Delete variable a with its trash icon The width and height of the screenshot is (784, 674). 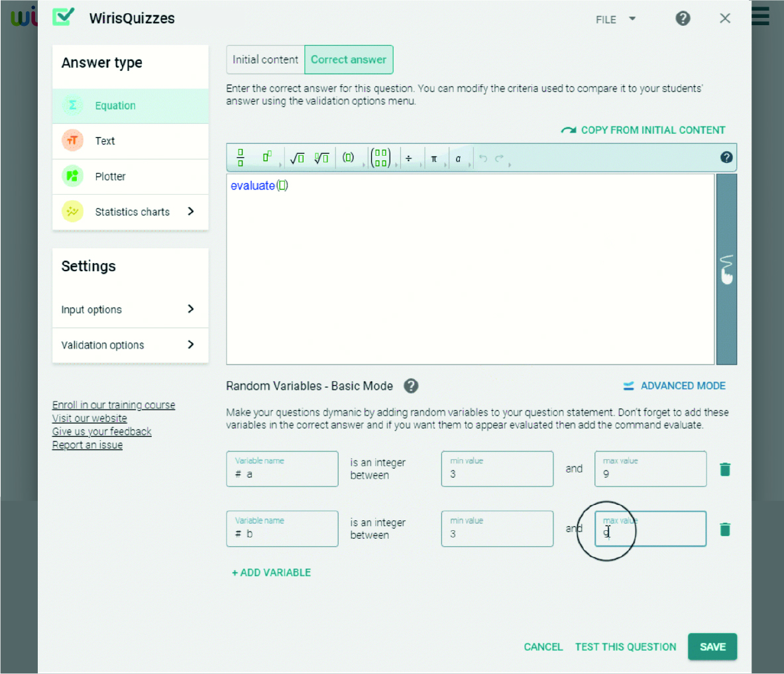coord(725,469)
